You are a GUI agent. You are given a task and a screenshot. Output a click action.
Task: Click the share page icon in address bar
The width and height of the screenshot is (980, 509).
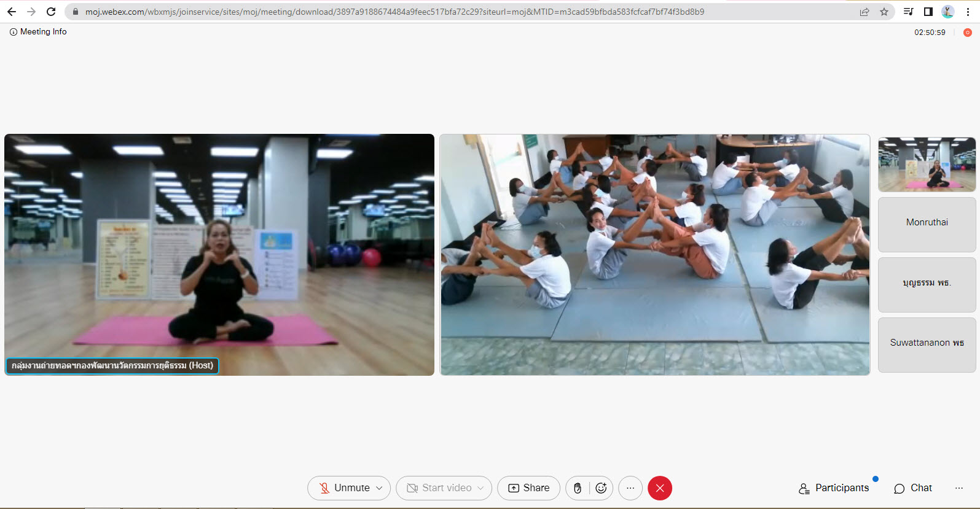[x=864, y=12]
